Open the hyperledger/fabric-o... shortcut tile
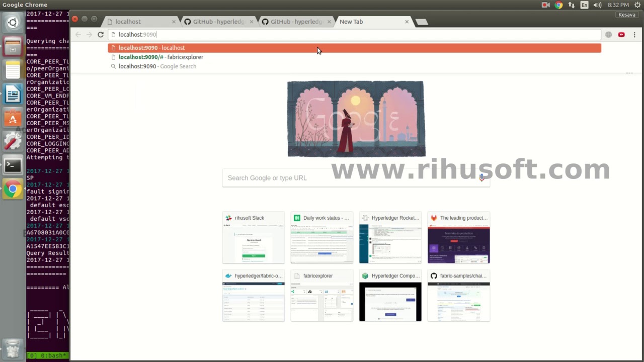Screen dimensions: 644x362 [x=254, y=296]
